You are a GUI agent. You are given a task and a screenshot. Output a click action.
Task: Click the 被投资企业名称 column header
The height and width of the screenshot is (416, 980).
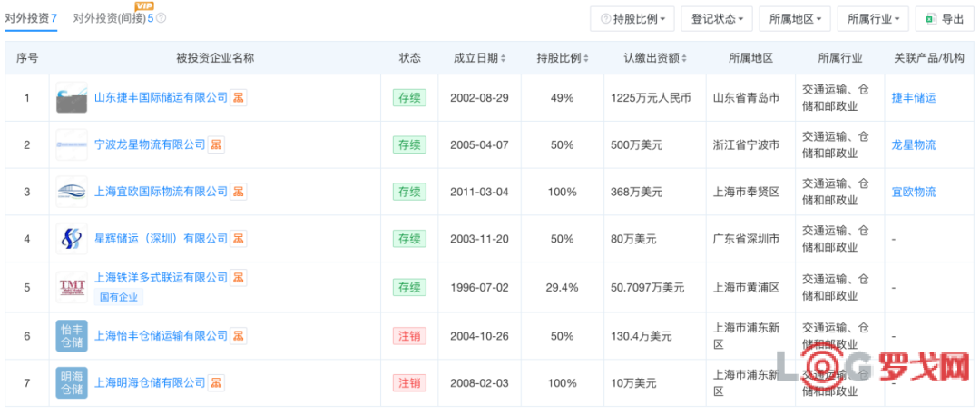tap(215, 58)
